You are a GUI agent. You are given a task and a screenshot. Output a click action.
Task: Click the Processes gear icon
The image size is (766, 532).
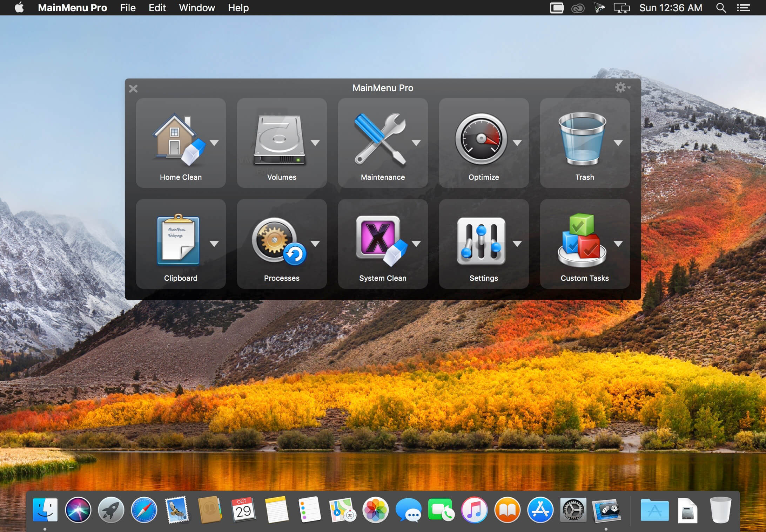tap(279, 241)
